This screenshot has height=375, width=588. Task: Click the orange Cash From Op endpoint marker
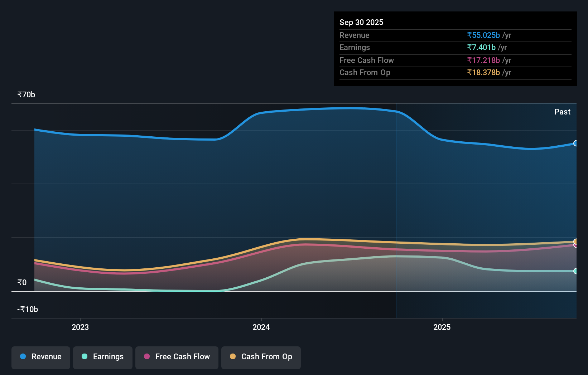pyautogui.click(x=576, y=241)
